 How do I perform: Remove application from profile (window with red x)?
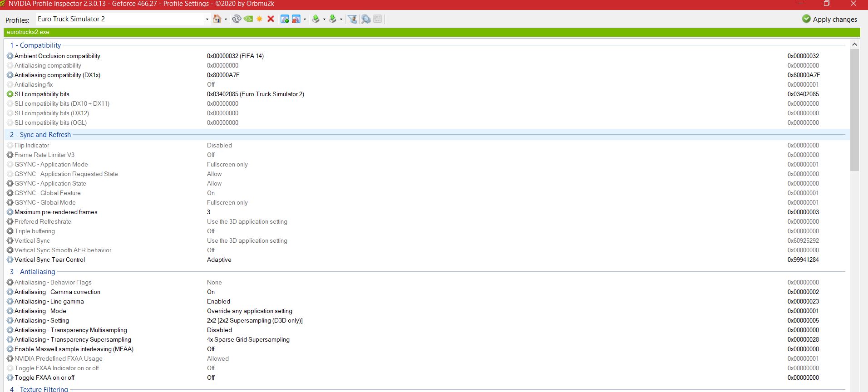(296, 19)
